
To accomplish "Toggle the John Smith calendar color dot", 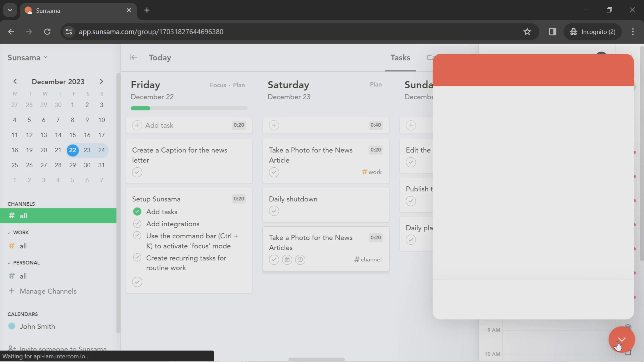I will tap(12, 326).
